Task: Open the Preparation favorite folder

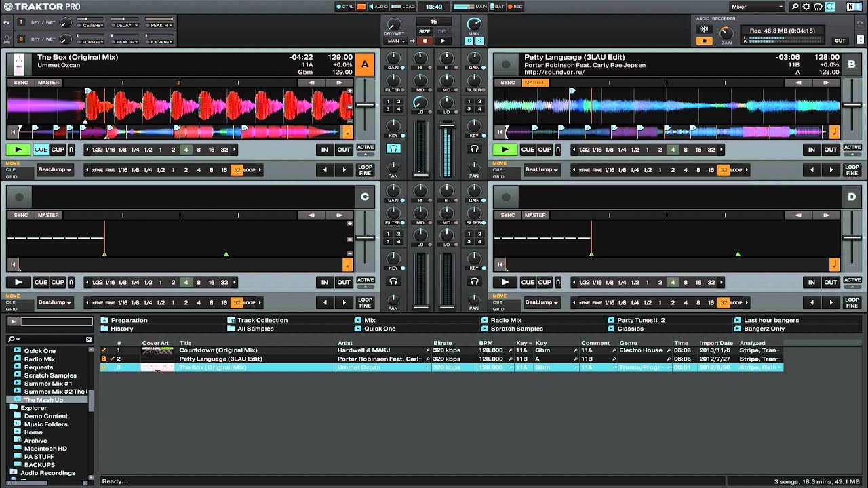Action: point(129,320)
